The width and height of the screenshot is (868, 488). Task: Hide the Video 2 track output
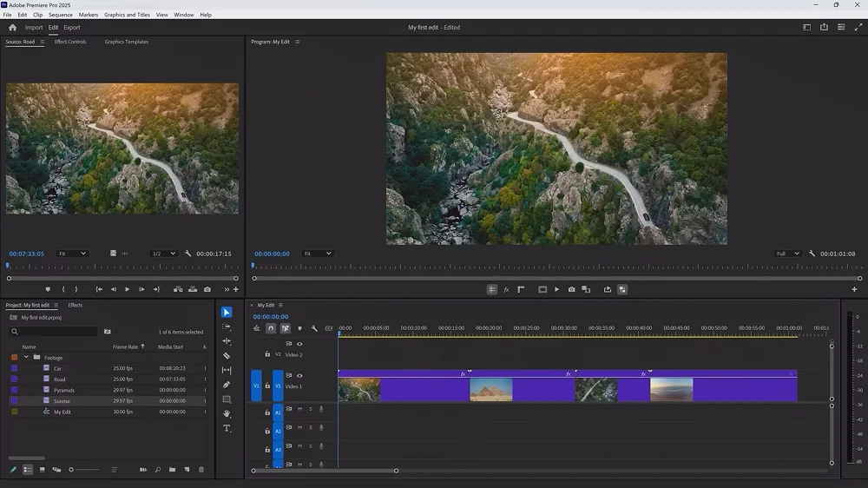pyautogui.click(x=299, y=344)
